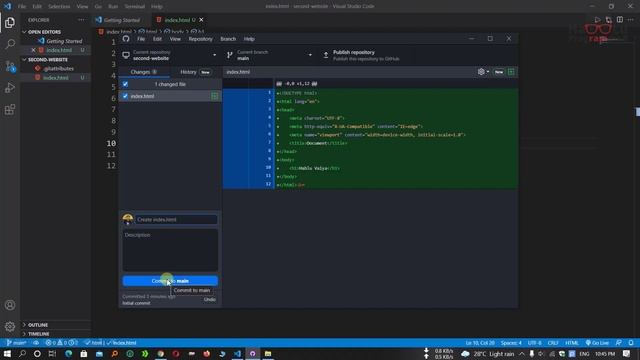Click the GitHub Desktop logo icon

pos(126,39)
